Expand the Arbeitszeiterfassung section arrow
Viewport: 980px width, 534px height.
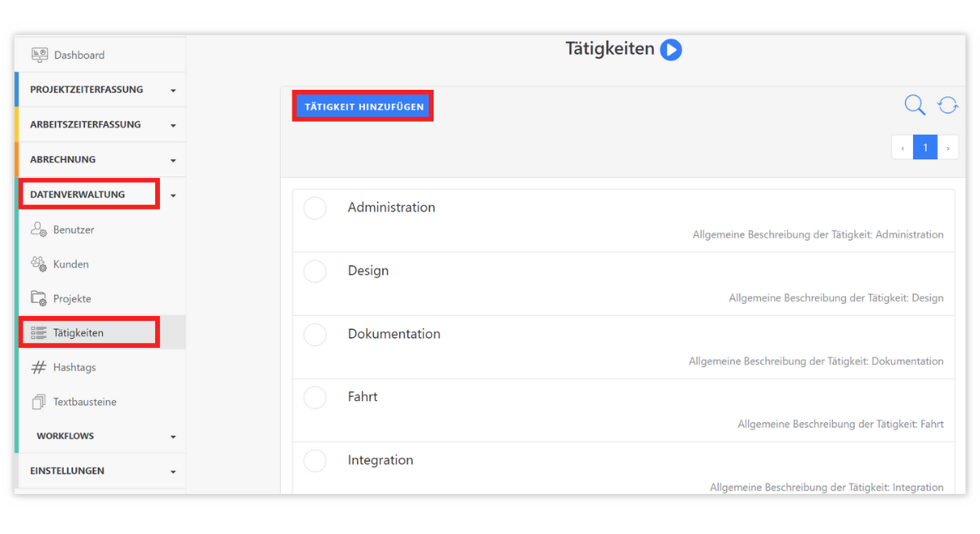(173, 126)
